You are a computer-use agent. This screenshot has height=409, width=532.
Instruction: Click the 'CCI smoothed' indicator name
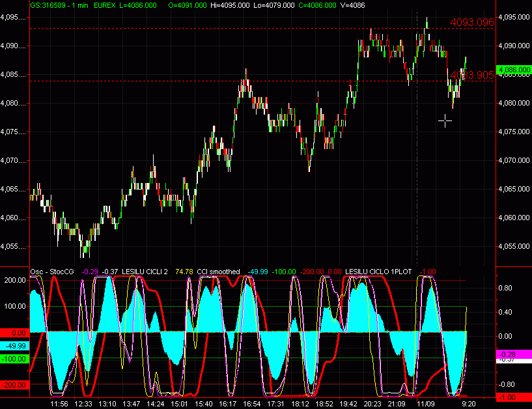pyautogui.click(x=219, y=272)
